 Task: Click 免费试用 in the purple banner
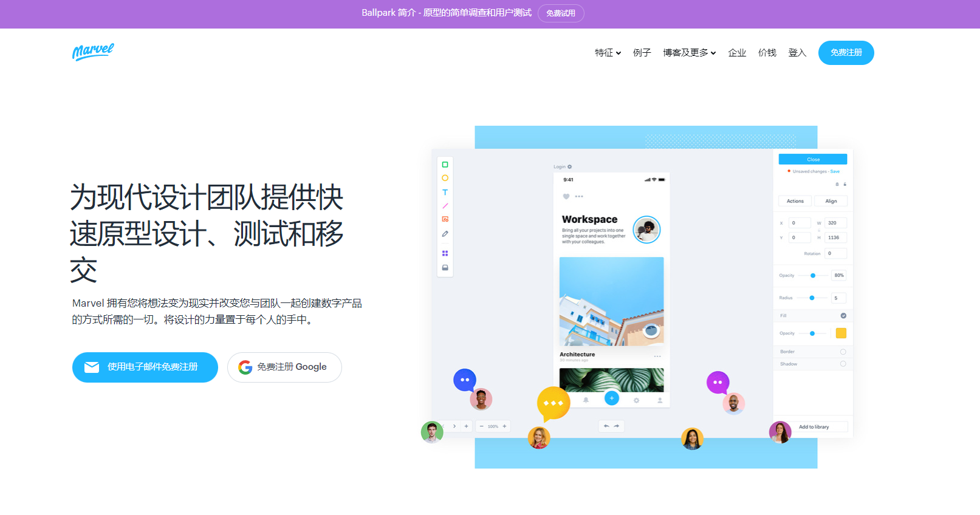coord(561,13)
